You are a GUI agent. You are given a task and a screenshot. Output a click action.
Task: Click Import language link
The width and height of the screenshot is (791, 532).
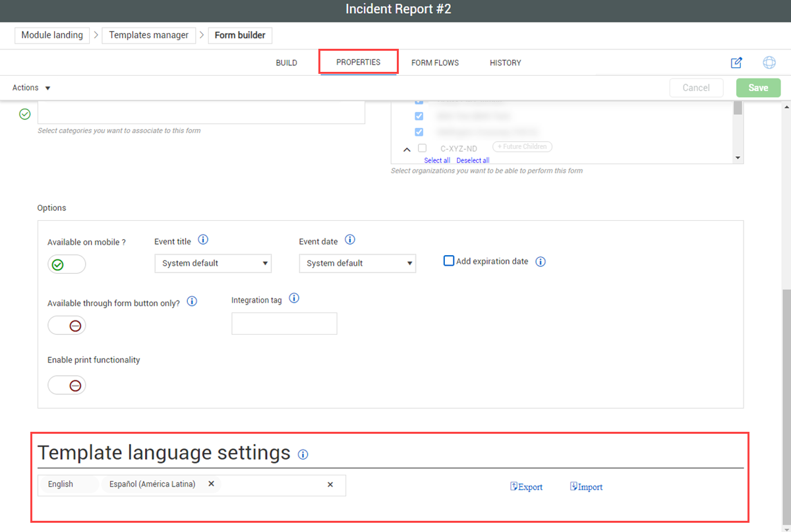pyautogui.click(x=586, y=487)
